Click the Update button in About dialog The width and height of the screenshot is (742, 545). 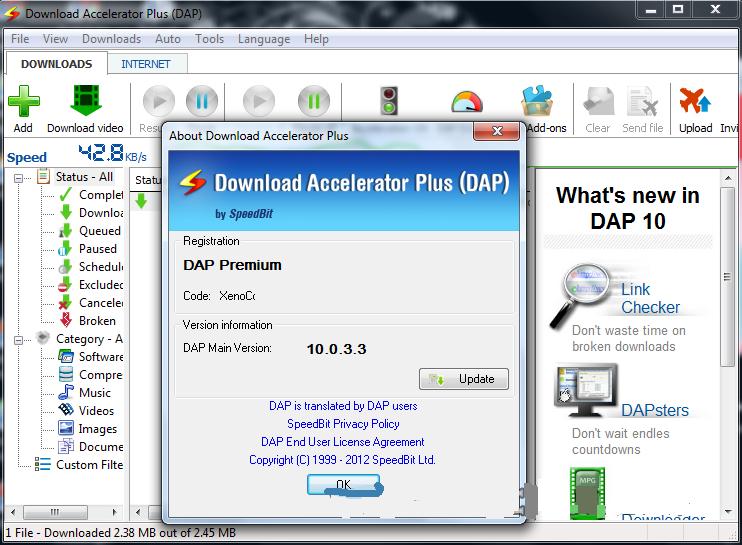[x=464, y=379]
